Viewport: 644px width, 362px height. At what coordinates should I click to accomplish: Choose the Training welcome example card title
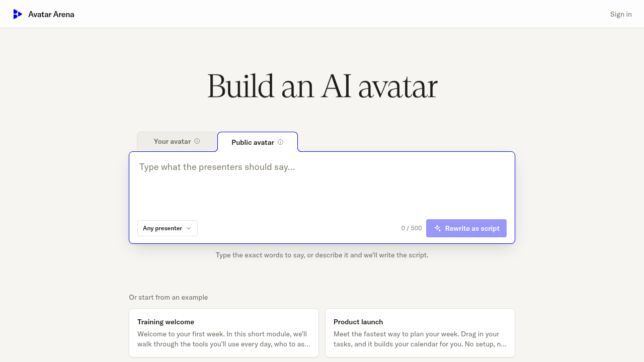[x=166, y=322]
